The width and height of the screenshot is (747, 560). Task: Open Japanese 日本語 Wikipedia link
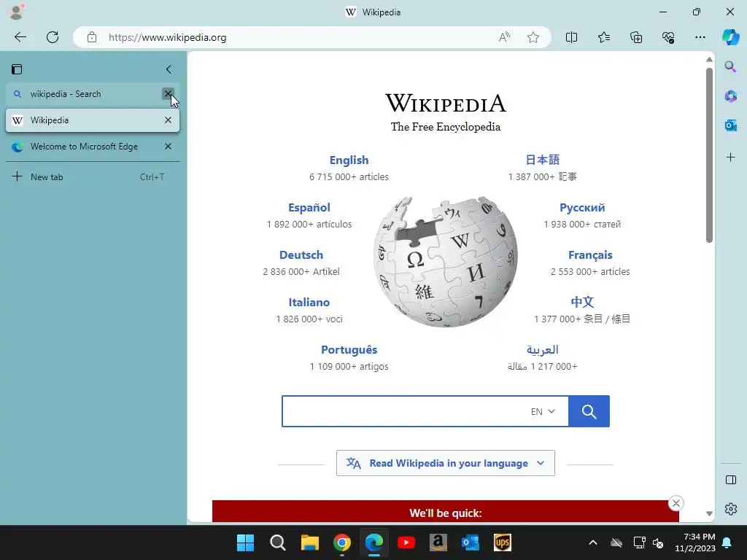[x=542, y=160]
